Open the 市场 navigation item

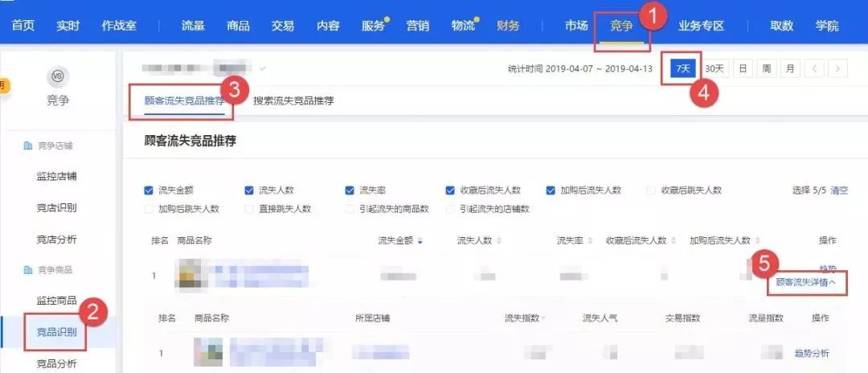[576, 26]
